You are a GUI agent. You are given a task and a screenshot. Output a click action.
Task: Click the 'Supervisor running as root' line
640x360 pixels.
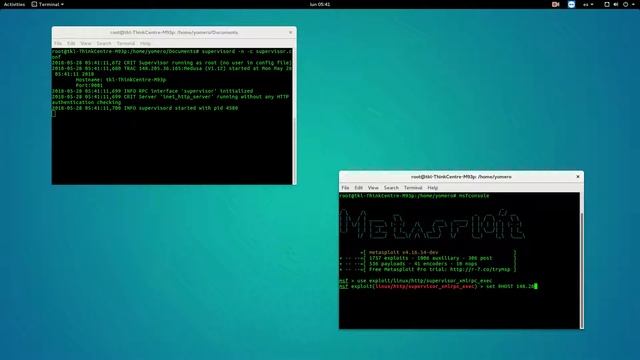pyautogui.click(x=172, y=63)
